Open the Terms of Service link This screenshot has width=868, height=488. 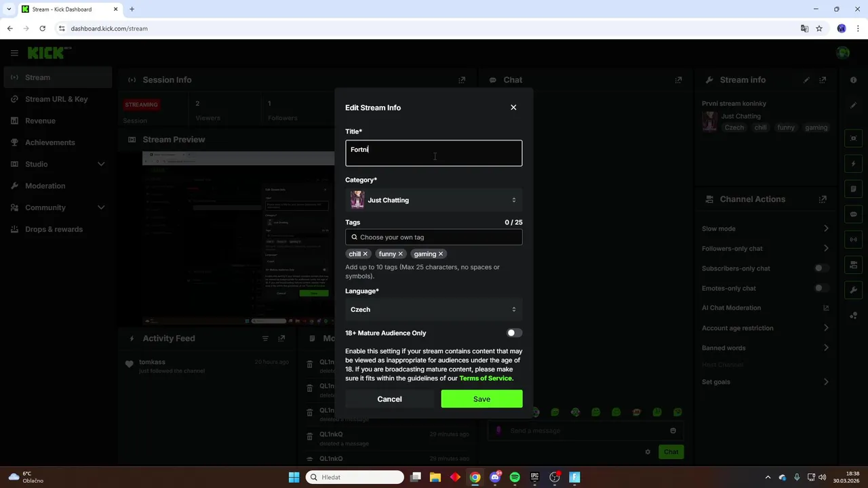pos(486,378)
